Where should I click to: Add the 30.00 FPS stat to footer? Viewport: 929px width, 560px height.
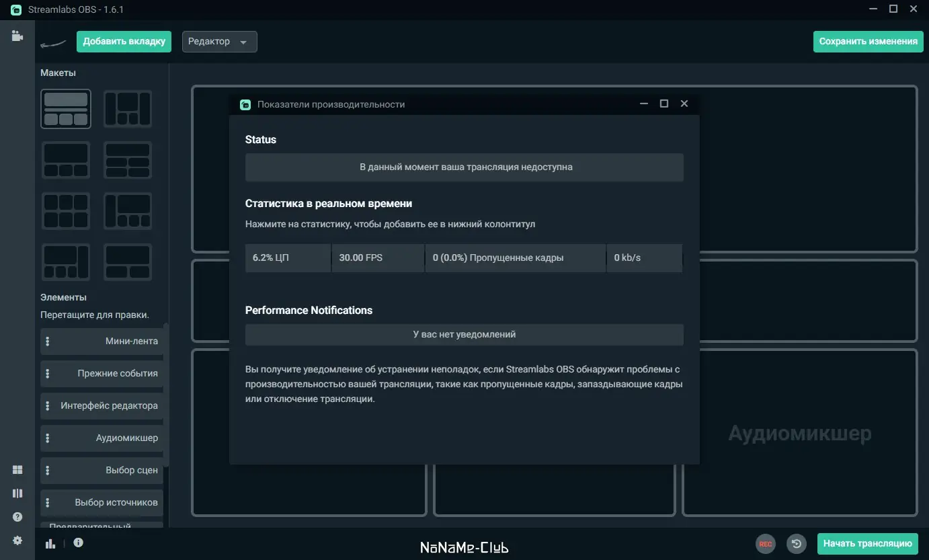(x=378, y=258)
